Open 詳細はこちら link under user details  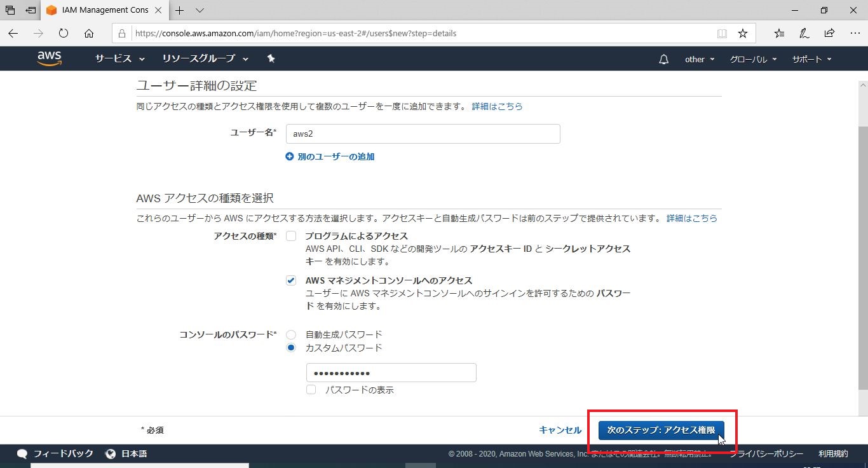497,106
